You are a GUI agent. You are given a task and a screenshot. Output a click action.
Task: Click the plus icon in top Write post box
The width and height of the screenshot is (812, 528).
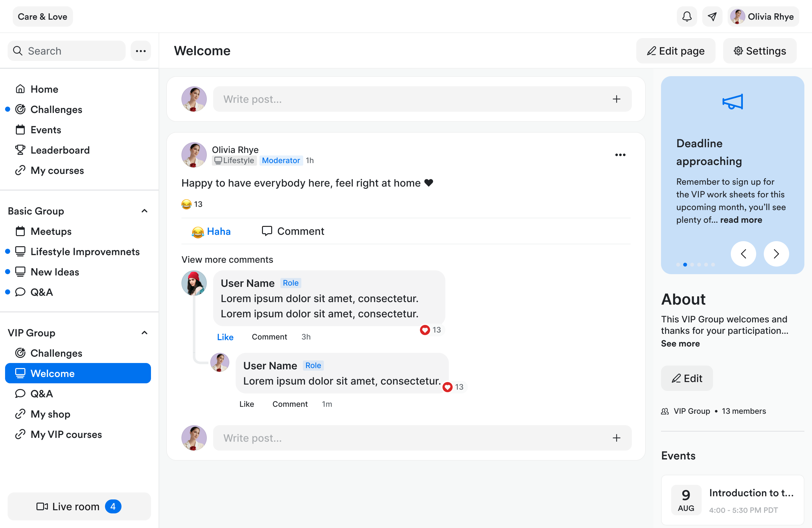(616, 99)
